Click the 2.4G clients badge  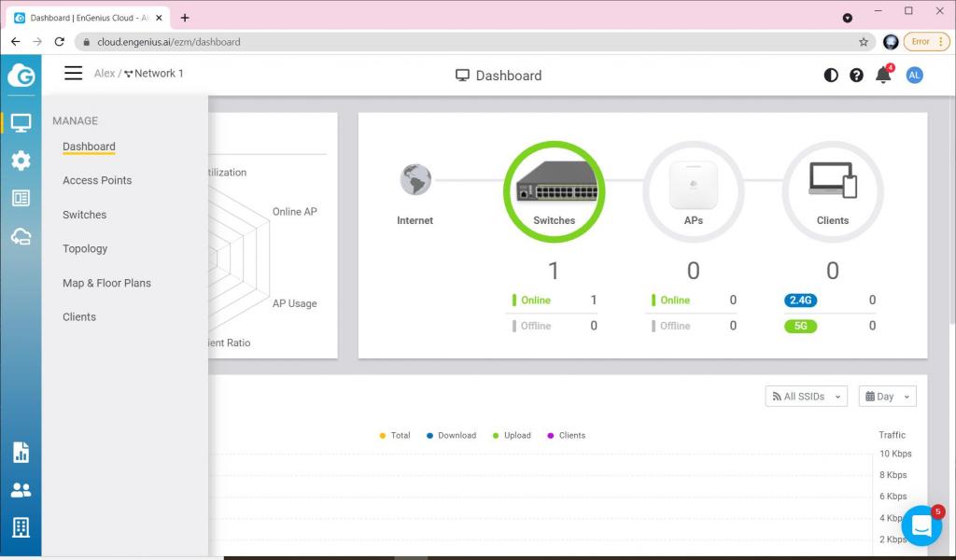tap(800, 300)
